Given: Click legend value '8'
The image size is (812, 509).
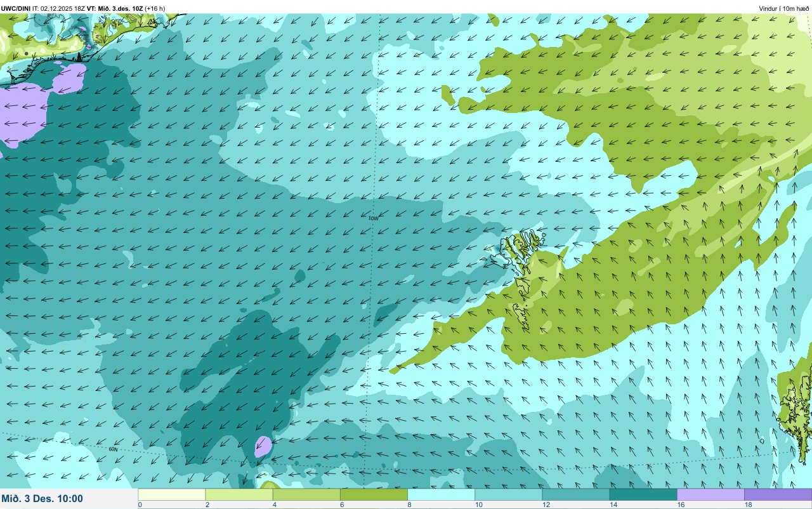Looking at the screenshot, I should coord(409,505).
